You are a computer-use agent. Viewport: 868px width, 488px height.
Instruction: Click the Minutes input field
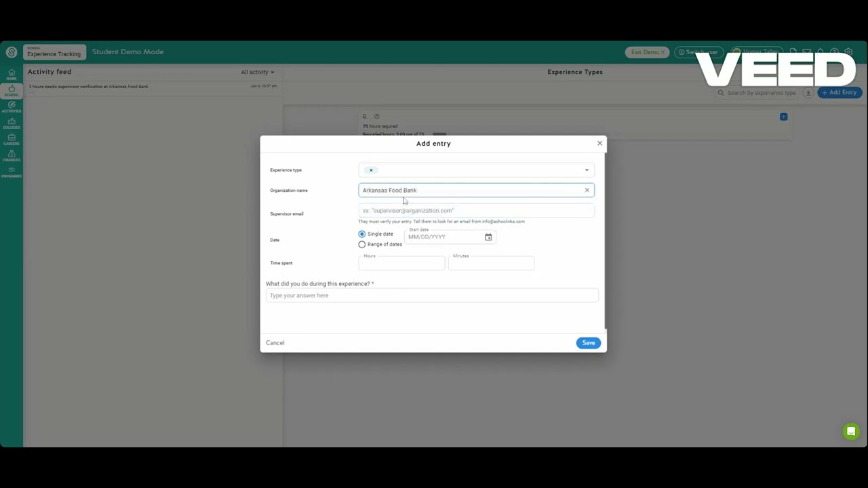click(x=491, y=263)
